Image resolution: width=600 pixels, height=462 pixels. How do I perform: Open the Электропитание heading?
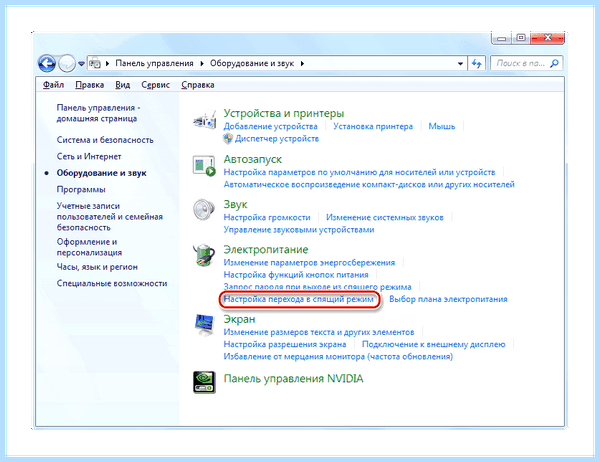[x=266, y=250]
